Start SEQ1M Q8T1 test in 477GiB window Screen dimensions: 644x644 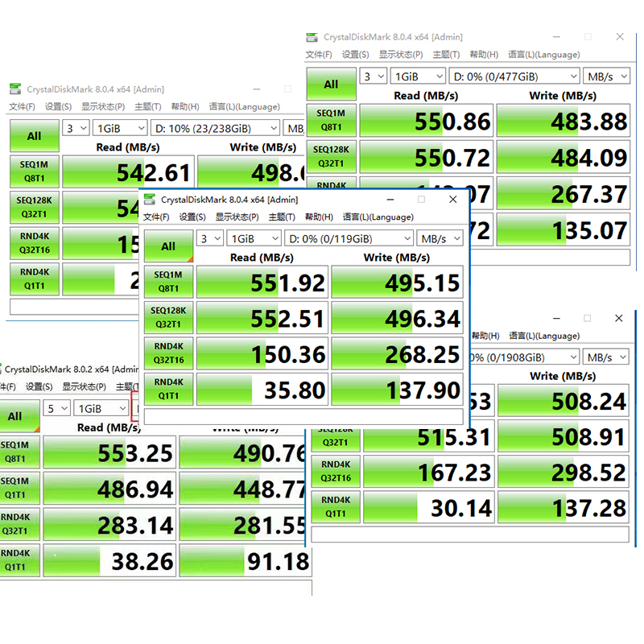[x=331, y=120]
